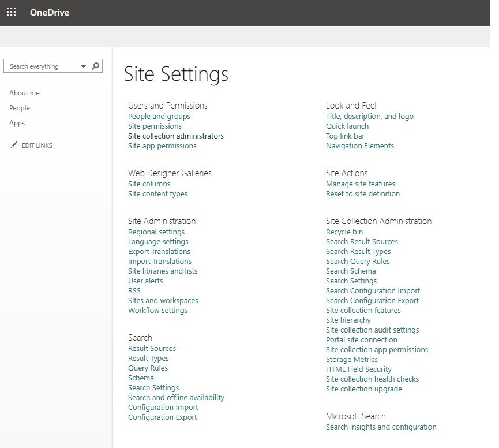This screenshot has width=499, height=448.
Task: Select Export Translations
Action: [159, 251]
